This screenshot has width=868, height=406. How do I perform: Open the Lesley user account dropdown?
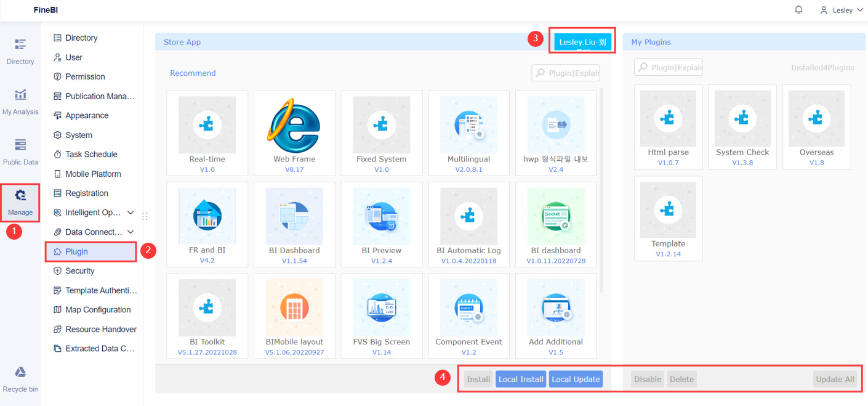[842, 10]
